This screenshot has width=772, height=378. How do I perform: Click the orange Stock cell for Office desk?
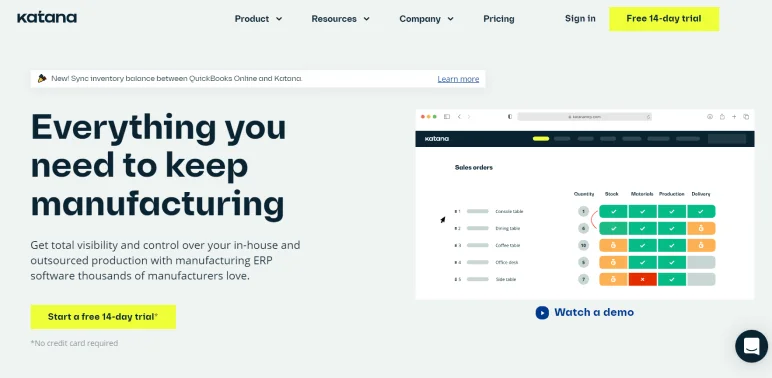point(613,262)
